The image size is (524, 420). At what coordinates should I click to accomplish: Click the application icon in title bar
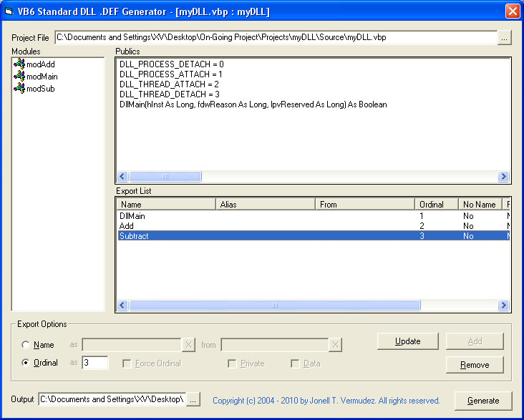click(10, 11)
